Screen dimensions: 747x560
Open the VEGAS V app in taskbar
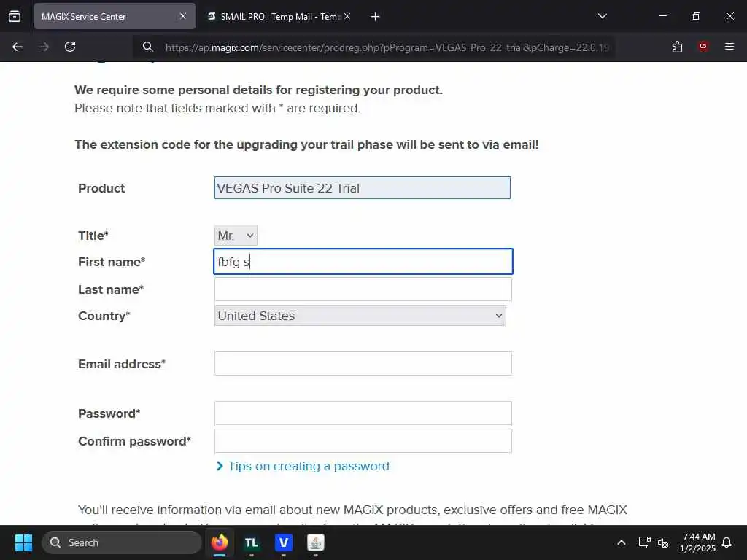coord(284,542)
